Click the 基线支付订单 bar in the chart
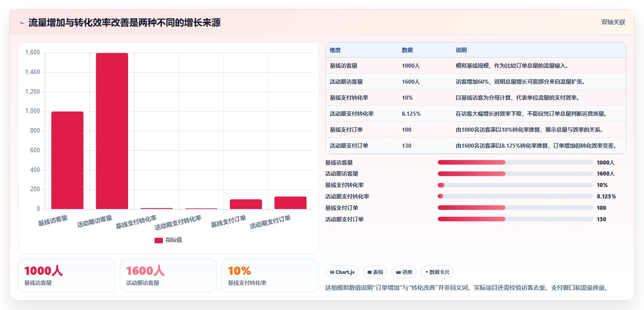The width and height of the screenshot is (644, 310). coord(246,204)
